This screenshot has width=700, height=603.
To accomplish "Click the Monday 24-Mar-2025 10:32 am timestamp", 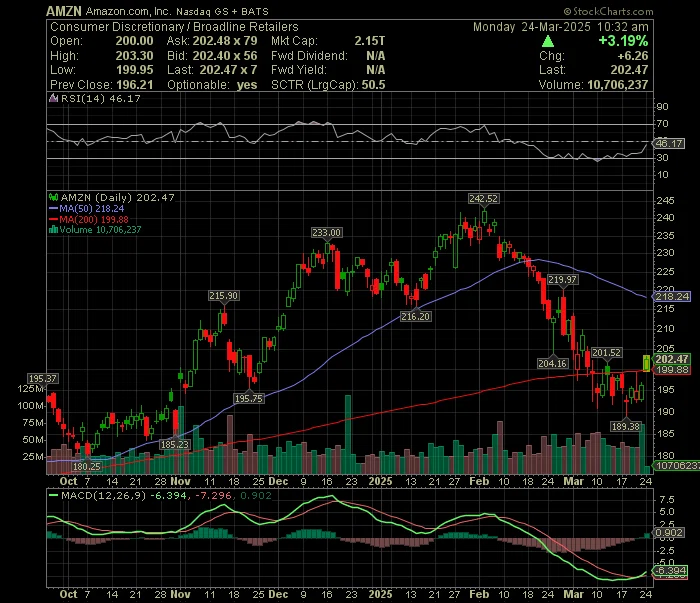I will [561, 27].
